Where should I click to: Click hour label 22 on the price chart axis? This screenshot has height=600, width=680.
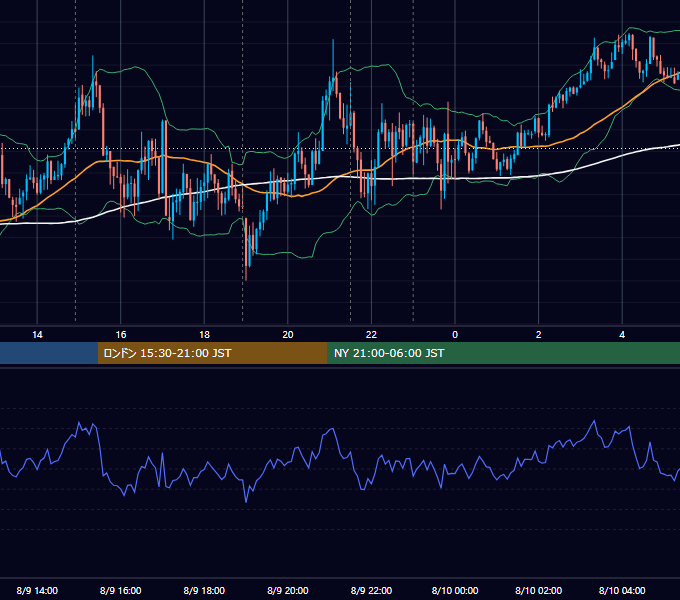371,335
